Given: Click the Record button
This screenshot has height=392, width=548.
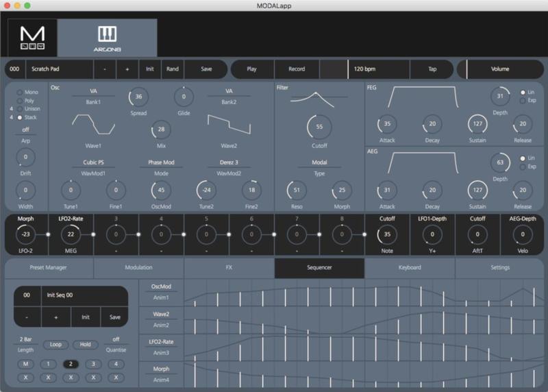Looking at the screenshot, I should (x=297, y=69).
